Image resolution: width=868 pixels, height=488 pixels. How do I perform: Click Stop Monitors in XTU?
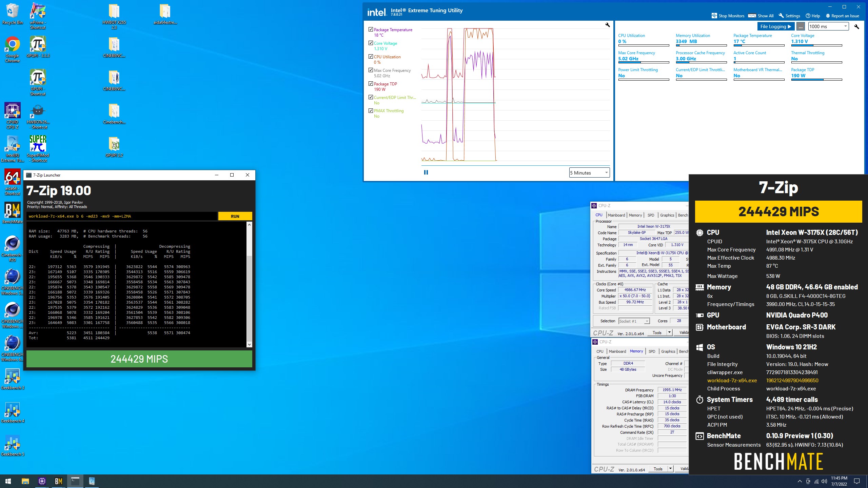click(x=728, y=16)
